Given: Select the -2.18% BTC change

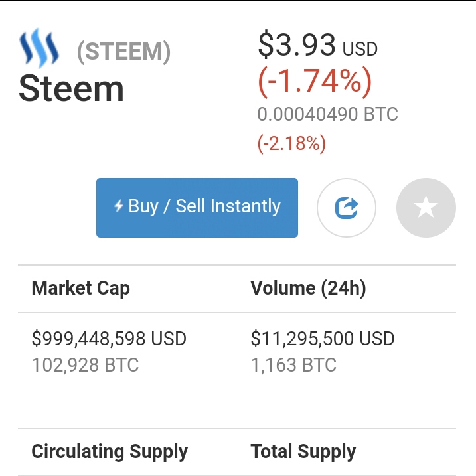Looking at the screenshot, I should 291,143.
